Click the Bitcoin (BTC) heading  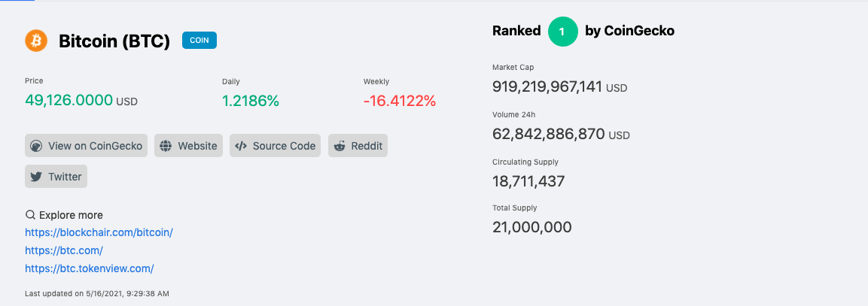coord(114,41)
